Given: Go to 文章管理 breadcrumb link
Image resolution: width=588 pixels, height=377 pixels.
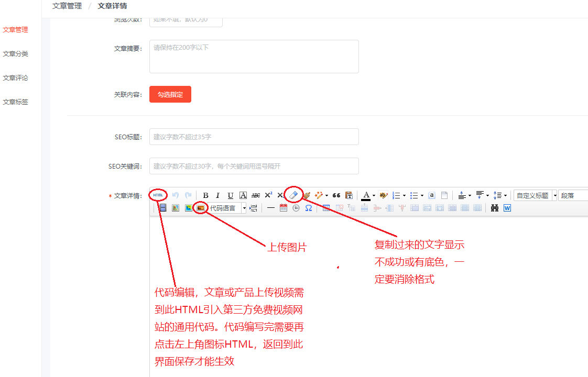Looking at the screenshot, I should [67, 6].
